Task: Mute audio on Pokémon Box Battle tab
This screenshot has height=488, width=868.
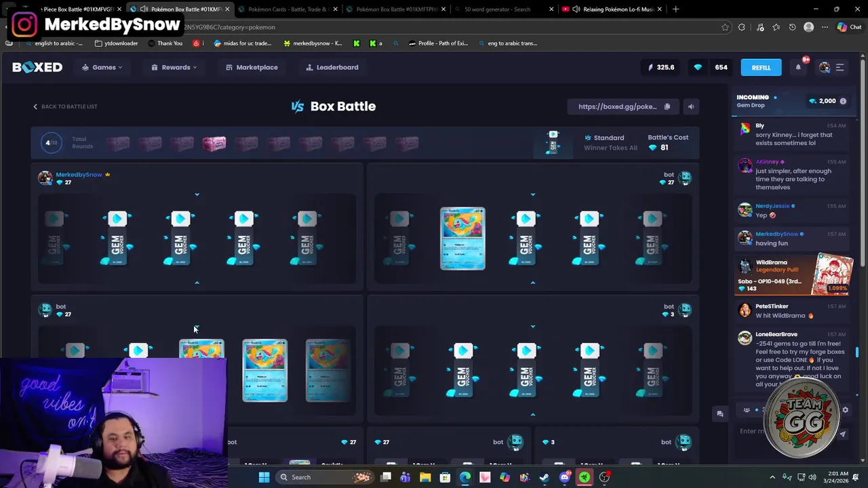Action: 144,9
